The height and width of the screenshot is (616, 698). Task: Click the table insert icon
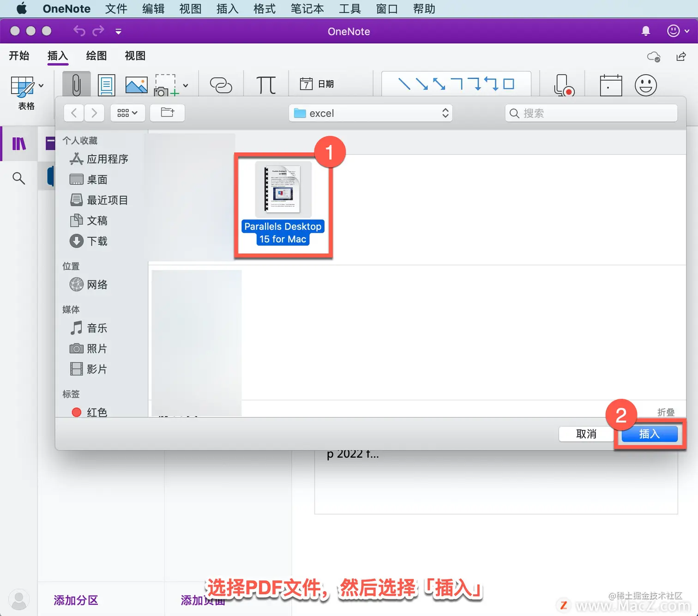22,86
